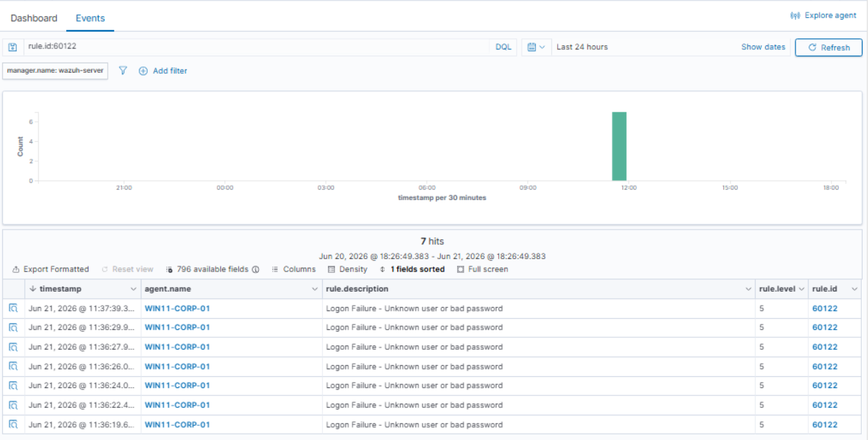The height and width of the screenshot is (440, 868).
Task: Click Logon Failure description in 11:36:19 row
Action: (414, 425)
